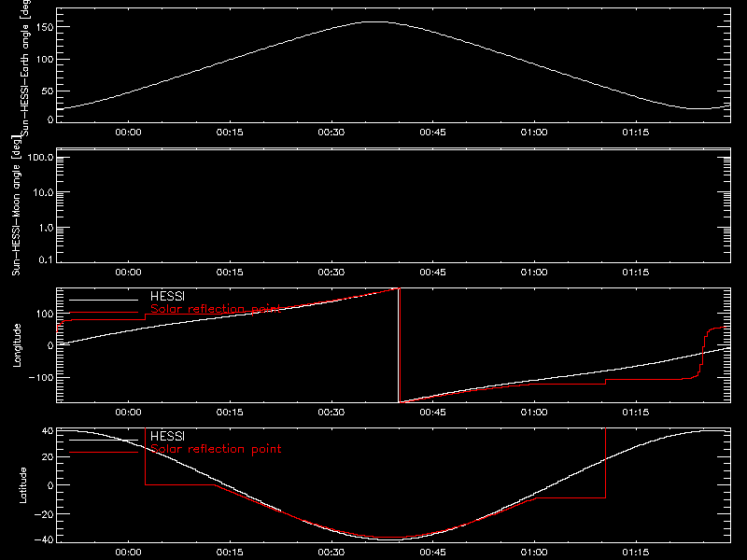
Task: Click '01:00' time label under Latitude plot
Action: pyautogui.click(x=534, y=553)
